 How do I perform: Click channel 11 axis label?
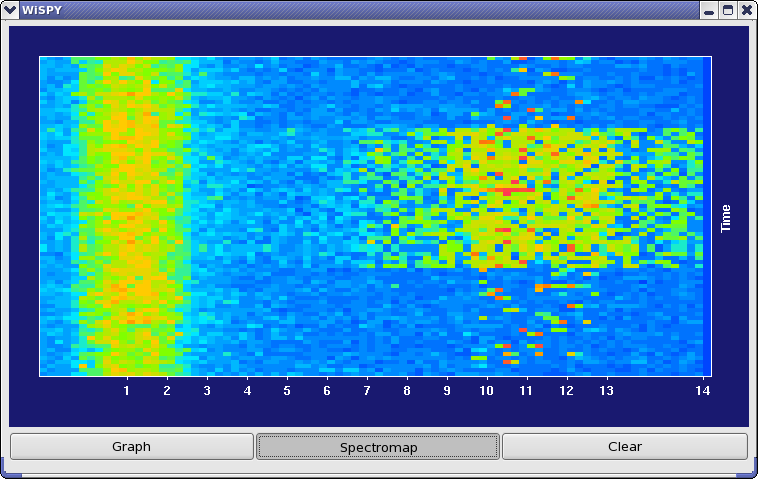coord(526,391)
